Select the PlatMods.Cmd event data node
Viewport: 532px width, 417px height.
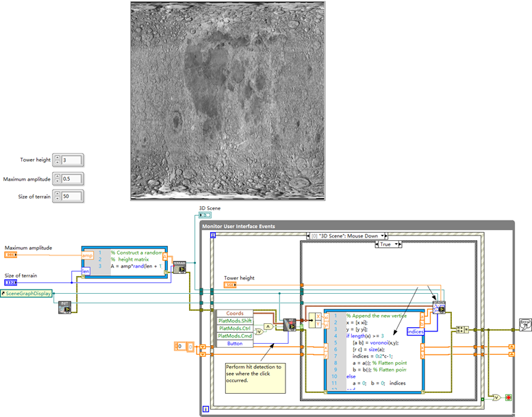coord(235,336)
